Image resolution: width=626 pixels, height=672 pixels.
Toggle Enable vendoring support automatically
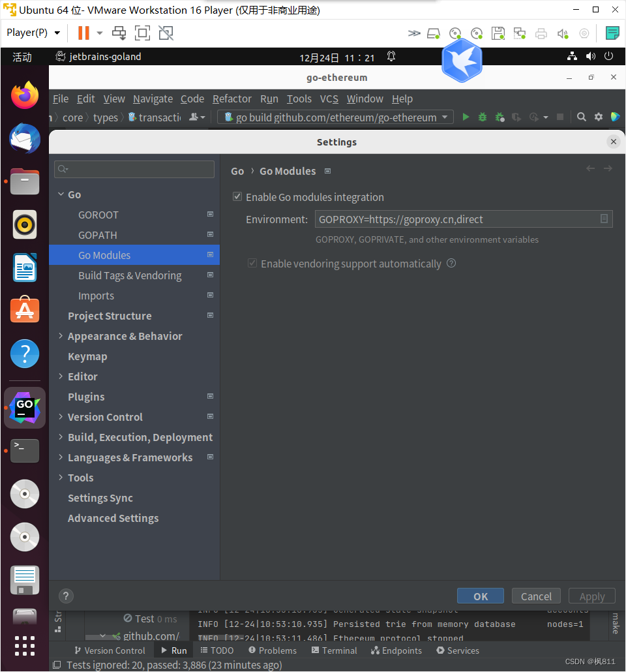tap(252, 263)
